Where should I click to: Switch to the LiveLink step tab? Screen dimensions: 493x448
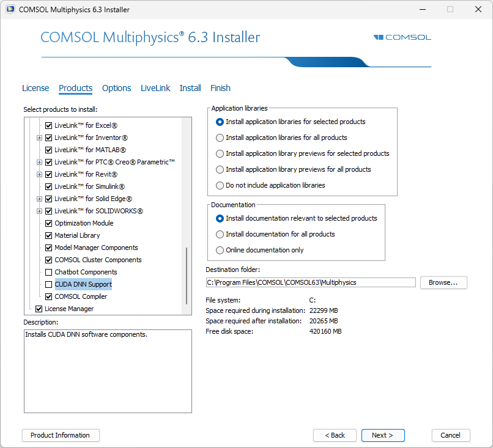pos(155,88)
